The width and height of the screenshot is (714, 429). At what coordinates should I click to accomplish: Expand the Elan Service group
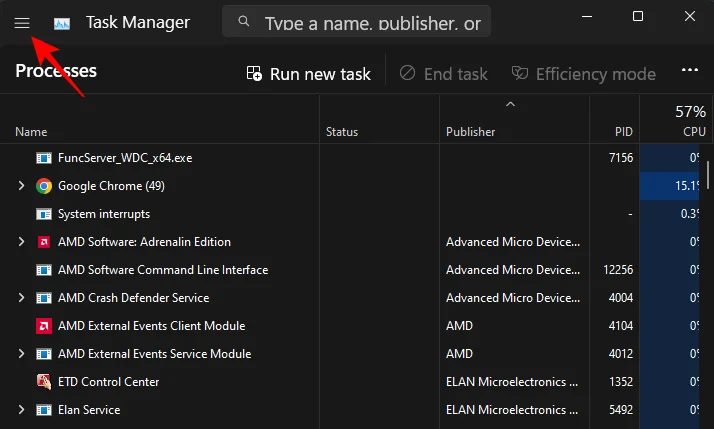pyautogui.click(x=21, y=410)
